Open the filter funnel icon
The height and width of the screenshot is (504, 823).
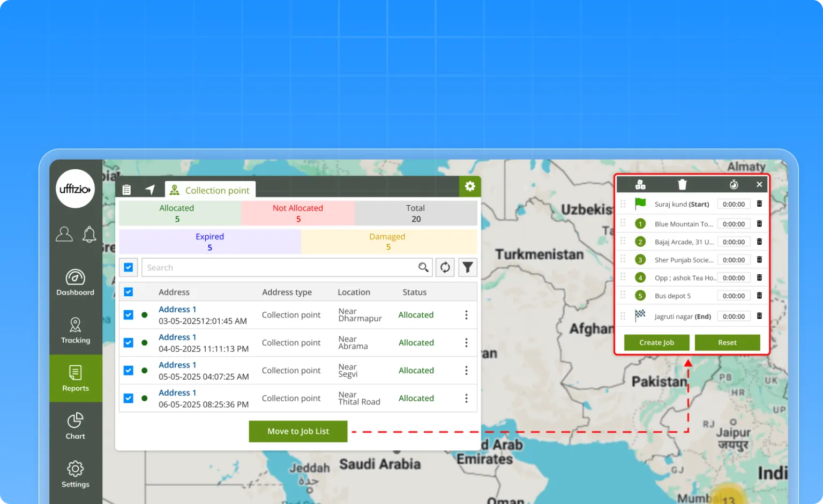click(468, 267)
